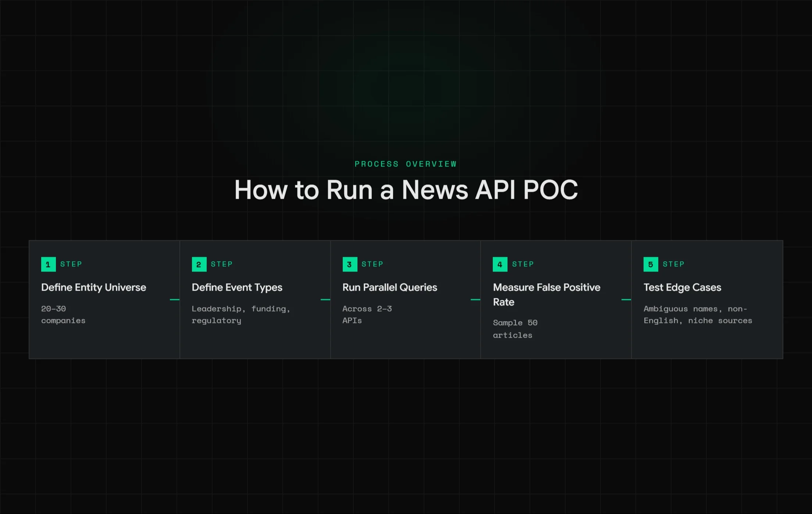
Task: Click the green step 1 number badge
Action: 48,264
